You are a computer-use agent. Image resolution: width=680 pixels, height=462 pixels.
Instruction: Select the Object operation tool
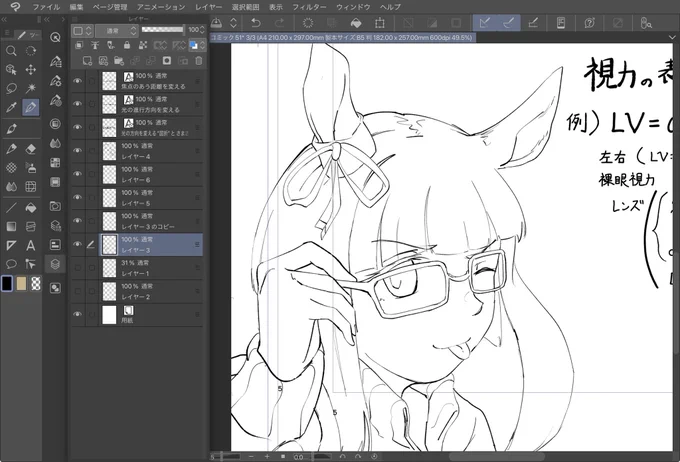(11, 70)
